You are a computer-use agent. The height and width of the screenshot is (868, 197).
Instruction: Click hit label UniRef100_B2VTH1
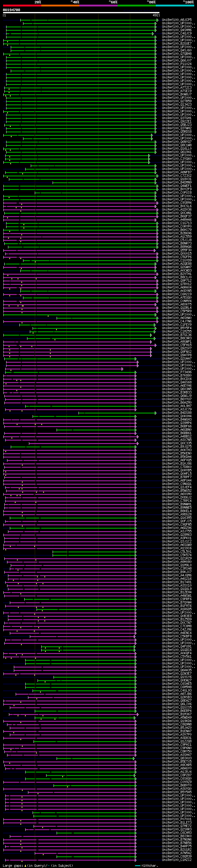pyautogui.click(x=177, y=274)
